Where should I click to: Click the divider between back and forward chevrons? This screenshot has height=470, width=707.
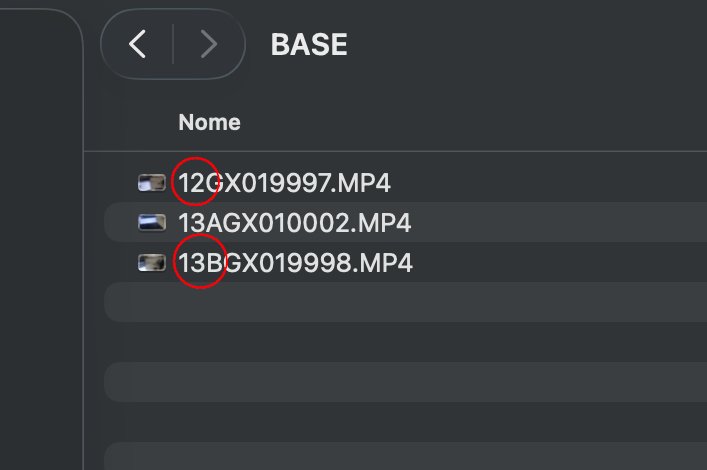click(x=173, y=44)
